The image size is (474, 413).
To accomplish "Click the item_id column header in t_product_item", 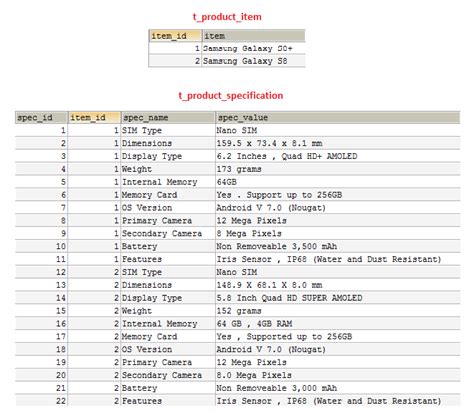I will pyautogui.click(x=175, y=36).
